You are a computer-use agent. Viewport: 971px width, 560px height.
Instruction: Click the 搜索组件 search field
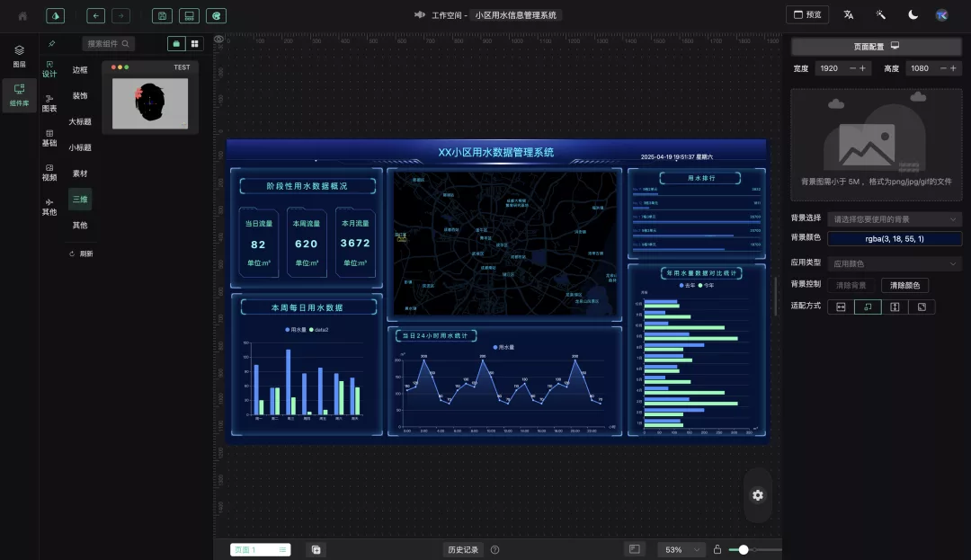pyautogui.click(x=109, y=43)
